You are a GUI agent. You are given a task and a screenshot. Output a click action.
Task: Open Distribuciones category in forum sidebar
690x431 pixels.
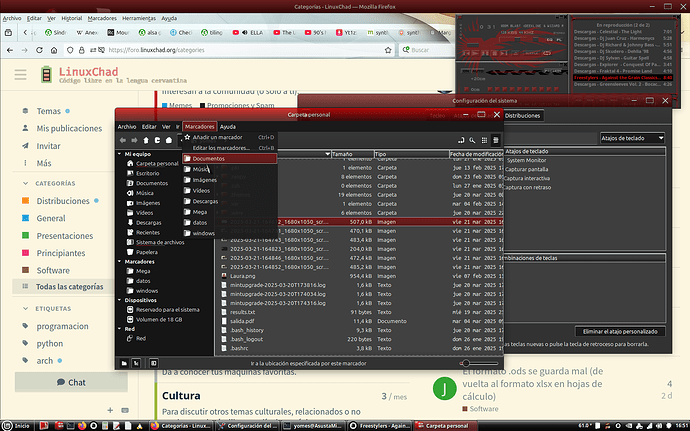pyautogui.click(x=63, y=201)
